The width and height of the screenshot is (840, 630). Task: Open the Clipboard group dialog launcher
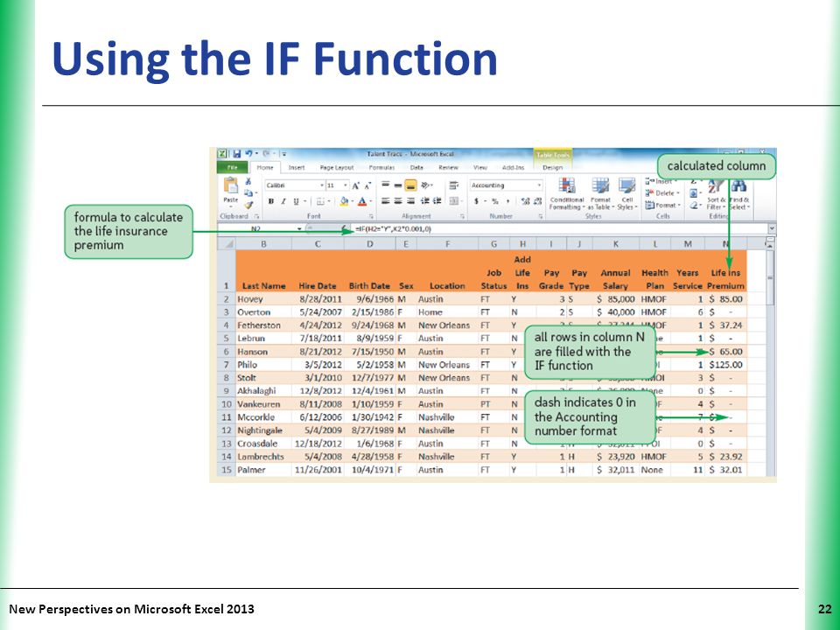[256, 216]
